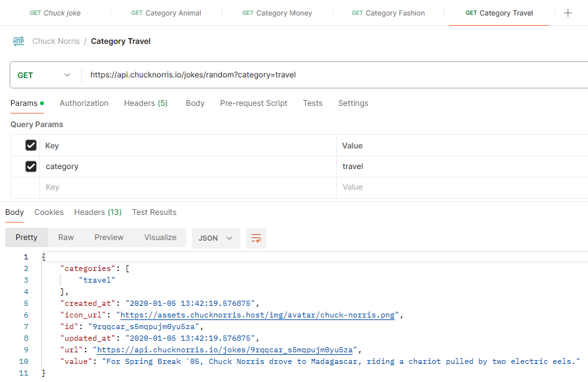588x382 pixels.
Task: Click the "categories" key on line 2
Action: (x=88, y=268)
